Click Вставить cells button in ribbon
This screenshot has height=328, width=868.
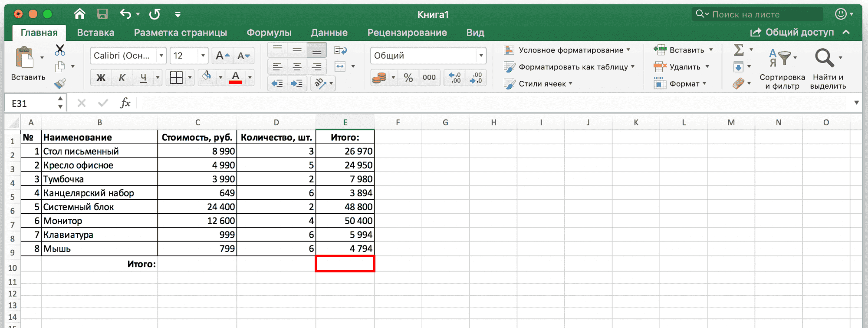tap(683, 50)
